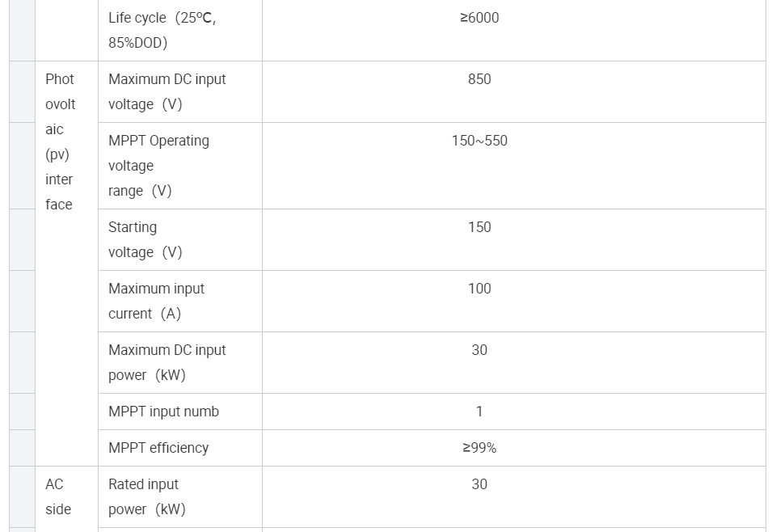772x532 pixels.
Task: Select the Maximum DC input voltage (V) label
Action: pos(167,91)
